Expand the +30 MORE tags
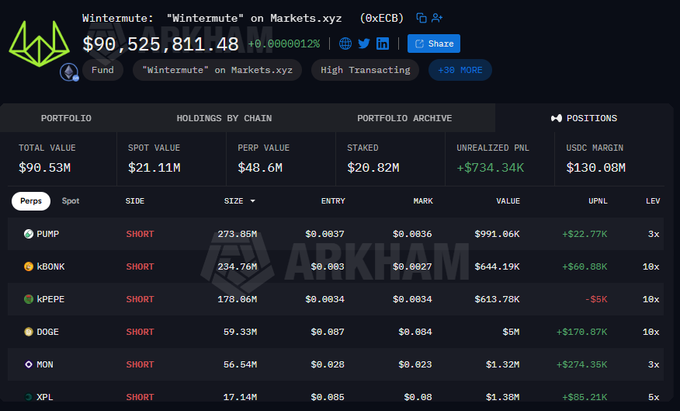 [x=460, y=70]
